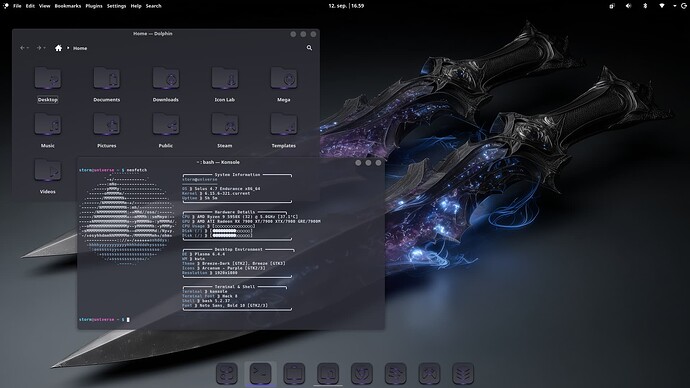
Task: Click the upward-chevrons dock icon
Action: [429, 373]
